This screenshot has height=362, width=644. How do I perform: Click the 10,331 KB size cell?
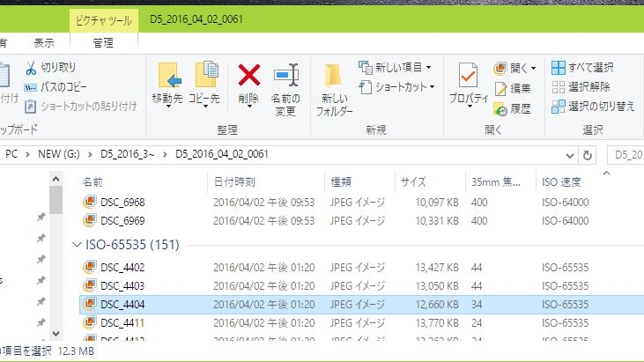437,221
